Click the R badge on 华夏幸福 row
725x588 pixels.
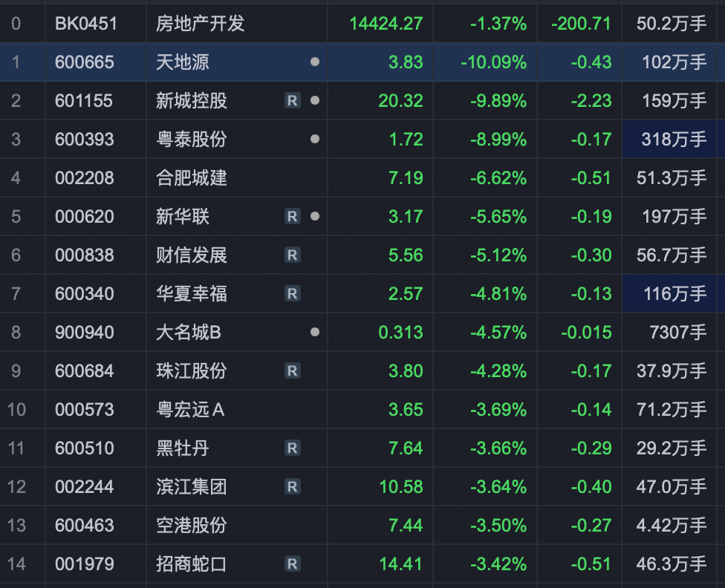click(292, 293)
